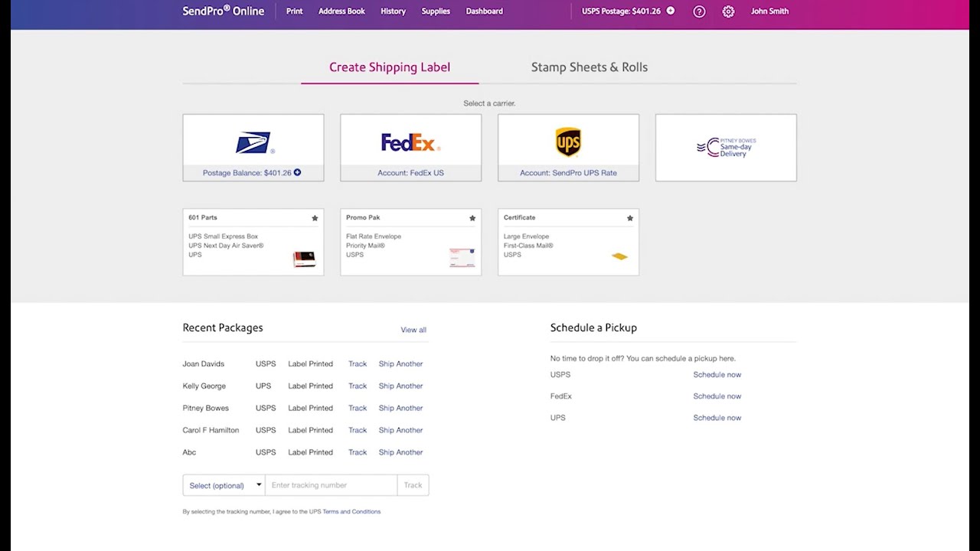Viewport: 980px width, 551px height.
Task: Schedule now for USPS pickup
Action: (717, 375)
